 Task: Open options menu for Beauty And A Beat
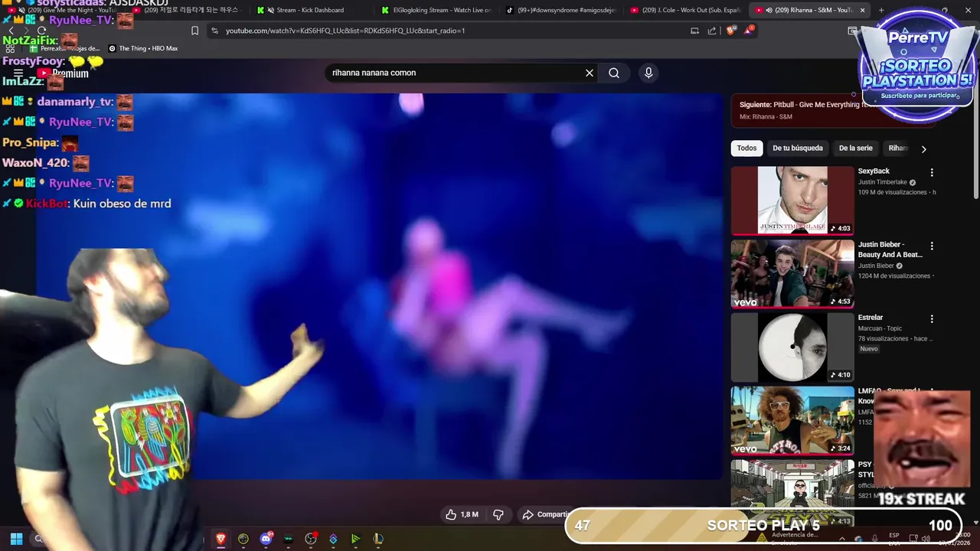coord(932,246)
